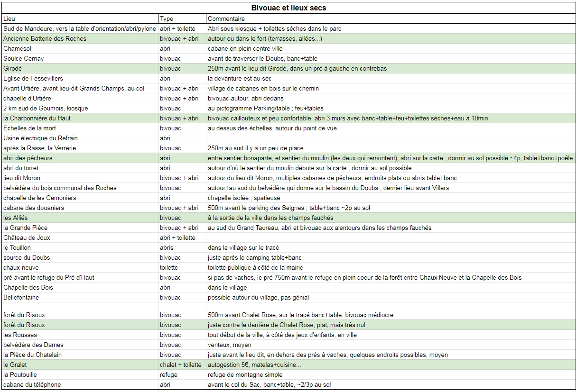This screenshot has width=577, height=392.
Task: Select the title cell 'Bivouac et lieux secs'
Action: tap(288, 8)
